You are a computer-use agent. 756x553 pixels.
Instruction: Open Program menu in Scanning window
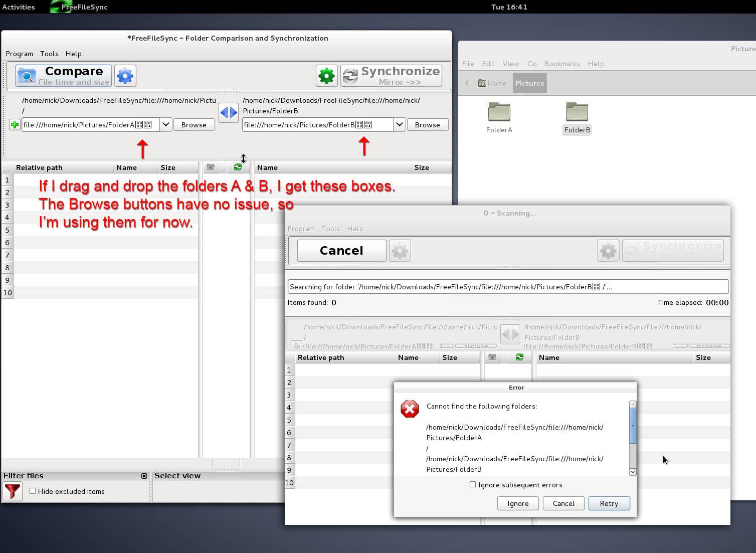pyautogui.click(x=301, y=229)
